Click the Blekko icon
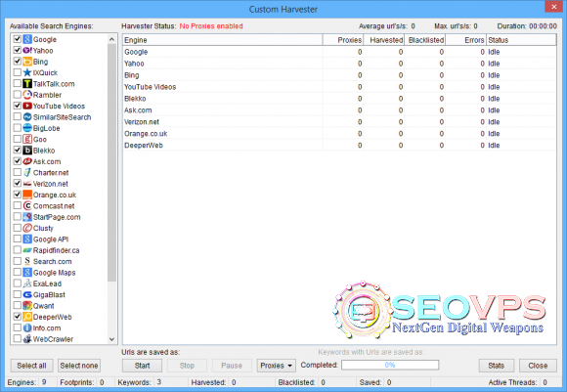 [x=27, y=151]
